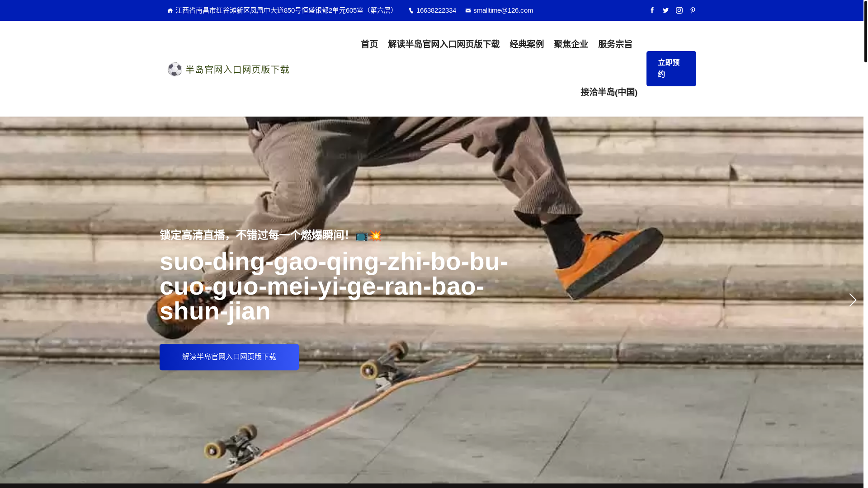Click the soccer ball site logo
868x488 pixels.
175,69
